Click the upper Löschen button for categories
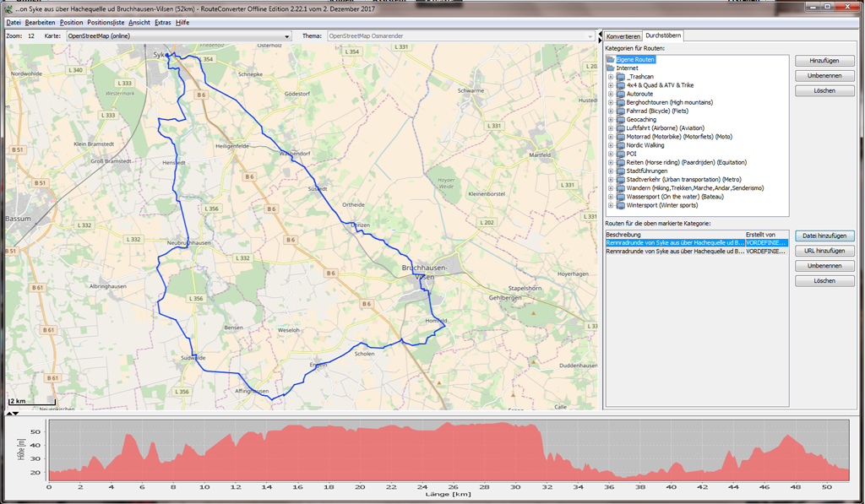The image size is (865, 504). 824,90
